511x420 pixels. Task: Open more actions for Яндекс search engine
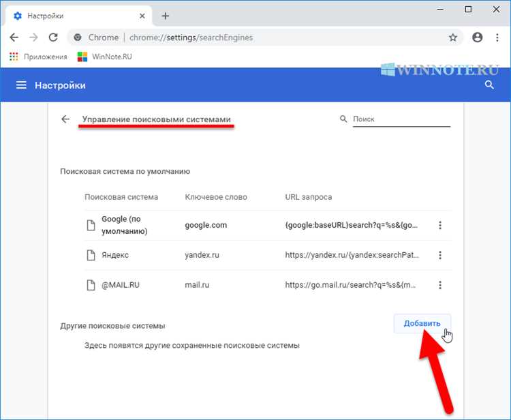point(440,255)
